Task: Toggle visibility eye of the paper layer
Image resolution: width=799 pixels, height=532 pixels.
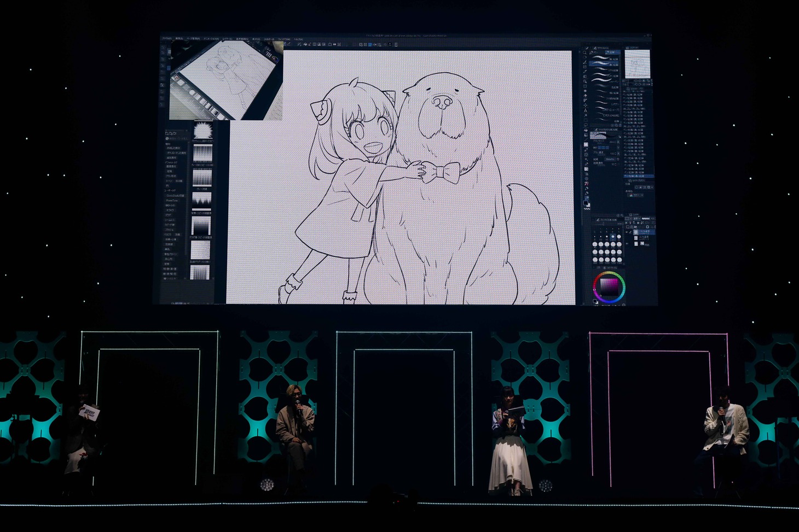Action: [628, 243]
